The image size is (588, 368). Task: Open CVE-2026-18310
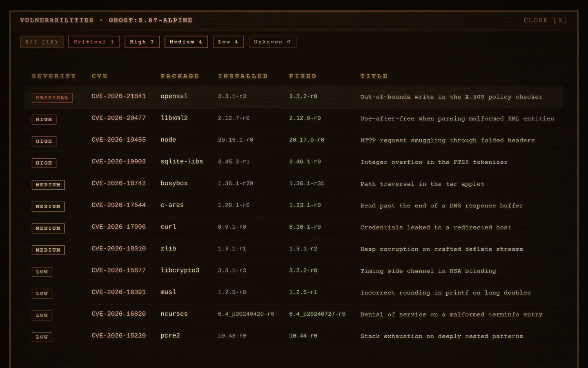point(119,249)
